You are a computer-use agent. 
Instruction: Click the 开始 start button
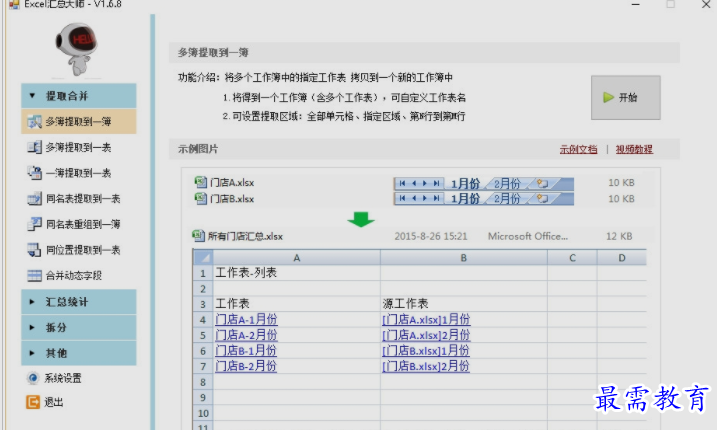coord(626,97)
